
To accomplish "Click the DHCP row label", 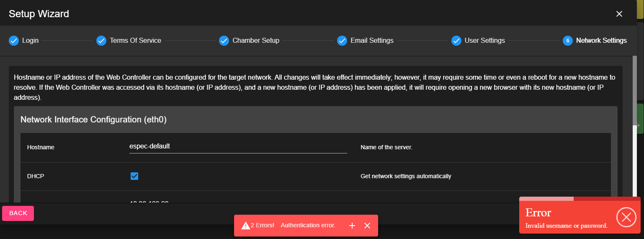I will click(x=36, y=176).
